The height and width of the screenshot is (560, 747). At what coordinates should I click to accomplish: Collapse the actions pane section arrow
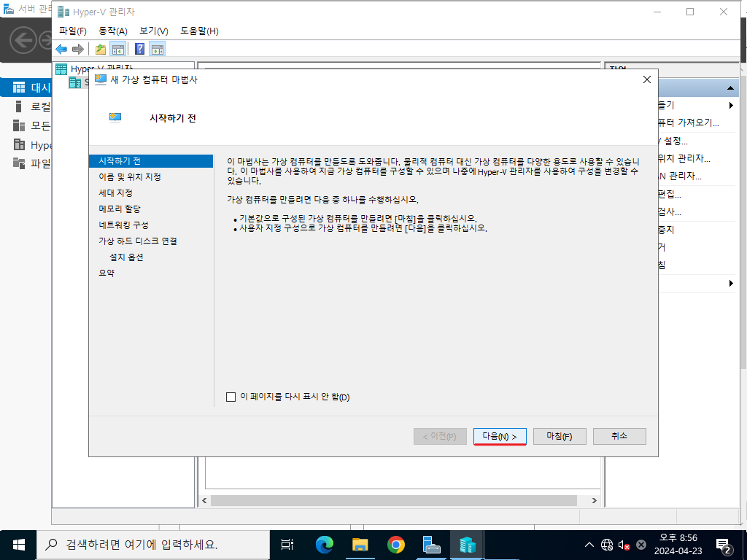tap(729, 88)
